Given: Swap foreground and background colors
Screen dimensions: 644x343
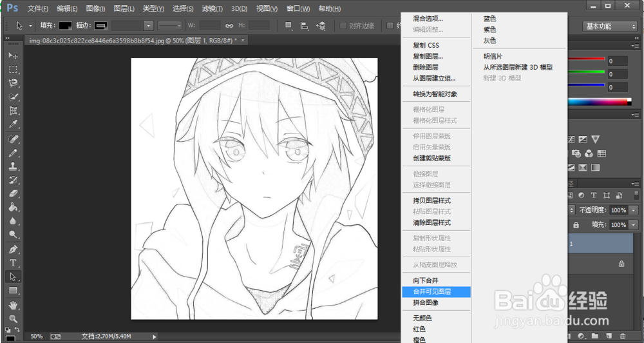Looking at the screenshot, I should [x=17, y=330].
